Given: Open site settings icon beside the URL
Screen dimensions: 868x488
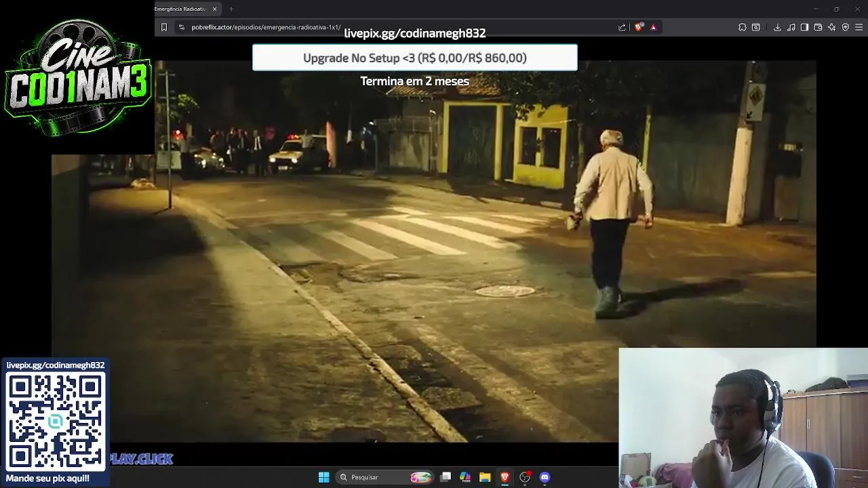Looking at the screenshot, I should coord(181,27).
